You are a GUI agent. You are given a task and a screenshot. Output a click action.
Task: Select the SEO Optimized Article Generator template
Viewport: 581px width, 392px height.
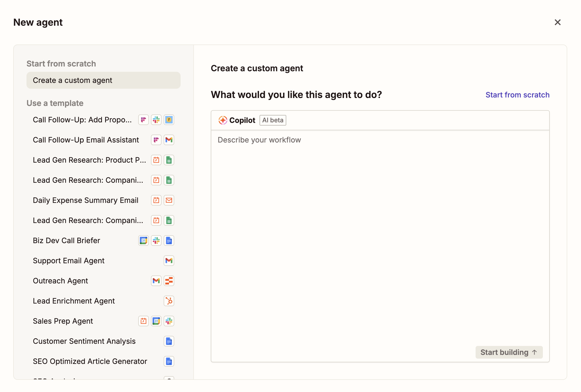point(90,361)
